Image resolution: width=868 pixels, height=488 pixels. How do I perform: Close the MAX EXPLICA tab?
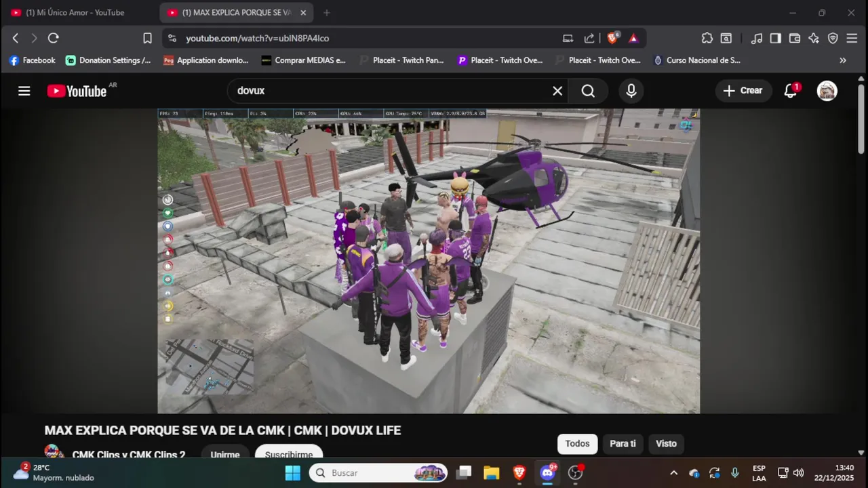tap(303, 13)
